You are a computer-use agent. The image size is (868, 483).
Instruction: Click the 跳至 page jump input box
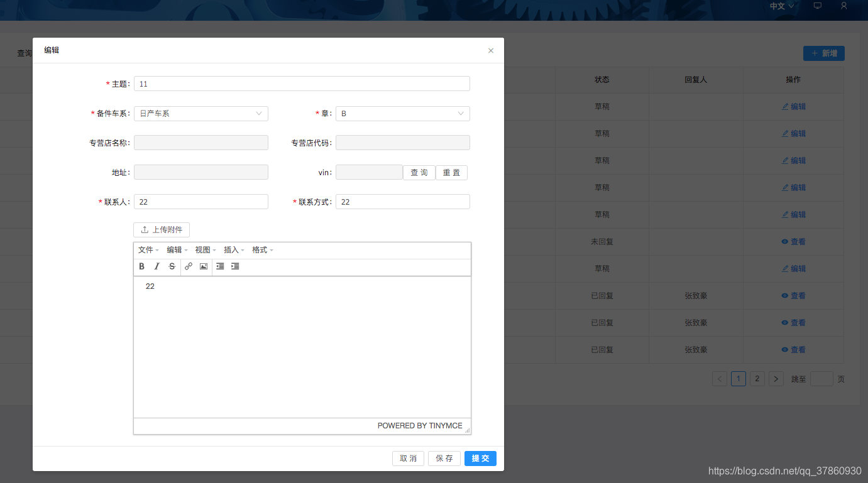click(x=821, y=379)
